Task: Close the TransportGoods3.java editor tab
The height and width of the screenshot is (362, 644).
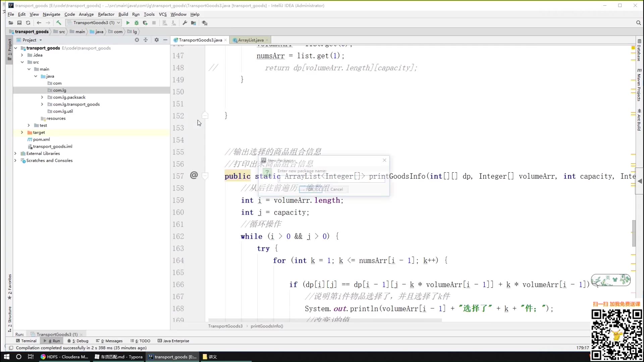Action: (226, 40)
